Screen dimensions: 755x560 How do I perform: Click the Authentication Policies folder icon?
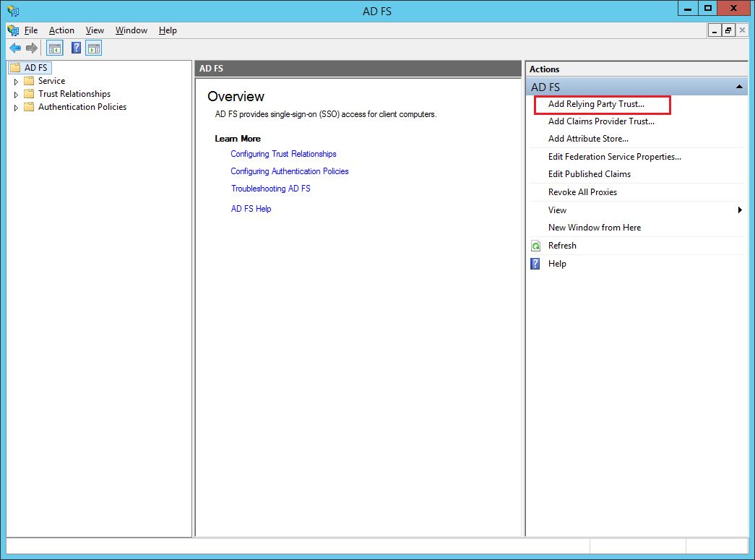(29, 106)
